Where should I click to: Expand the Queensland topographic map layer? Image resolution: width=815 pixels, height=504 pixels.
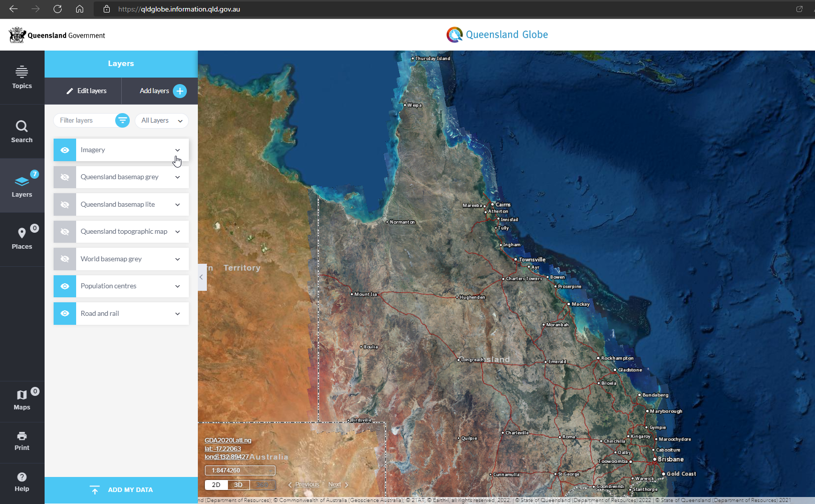click(x=177, y=231)
